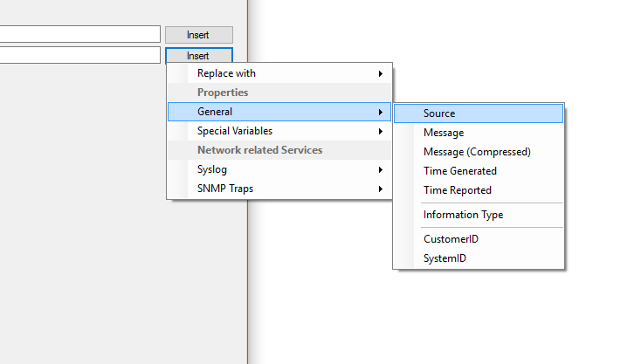The image size is (634, 364).
Task: Open the Syslog submenu
Action: click(279, 169)
